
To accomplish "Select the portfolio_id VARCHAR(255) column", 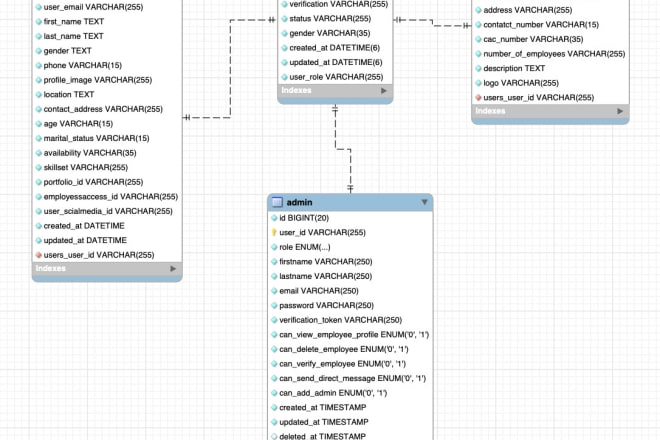I will [93, 182].
